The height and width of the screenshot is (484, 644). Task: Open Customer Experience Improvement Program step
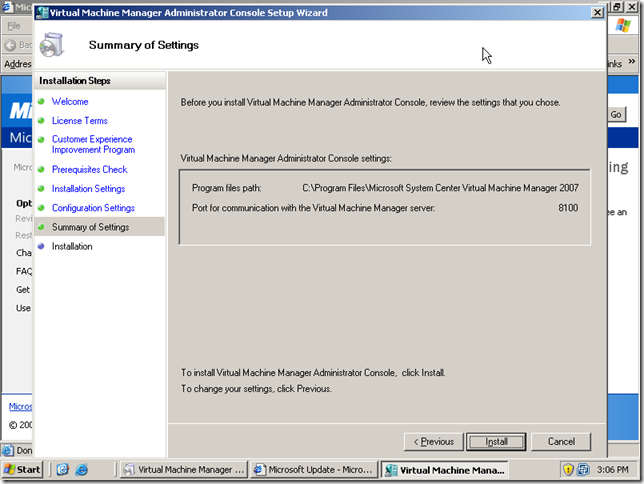point(93,145)
